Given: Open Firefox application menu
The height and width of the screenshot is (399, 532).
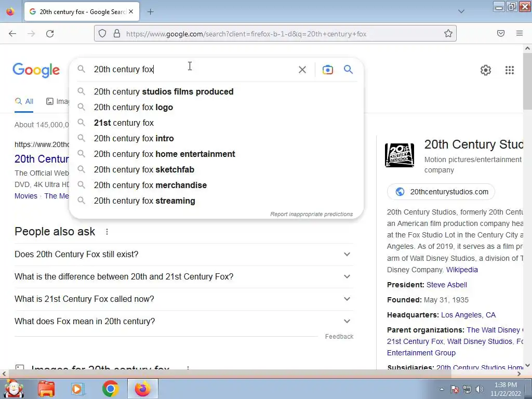Looking at the screenshot, I should click(x=520, y=33).
